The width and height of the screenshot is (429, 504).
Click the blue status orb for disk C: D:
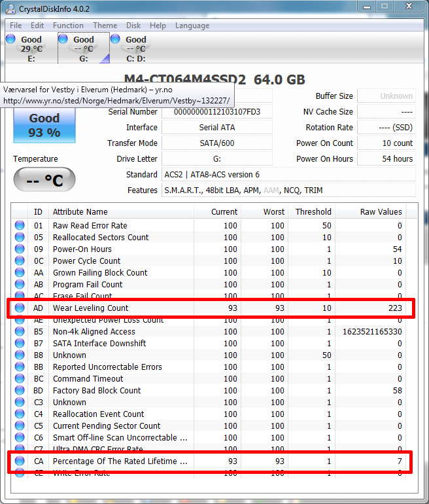(x=115, y=39)
